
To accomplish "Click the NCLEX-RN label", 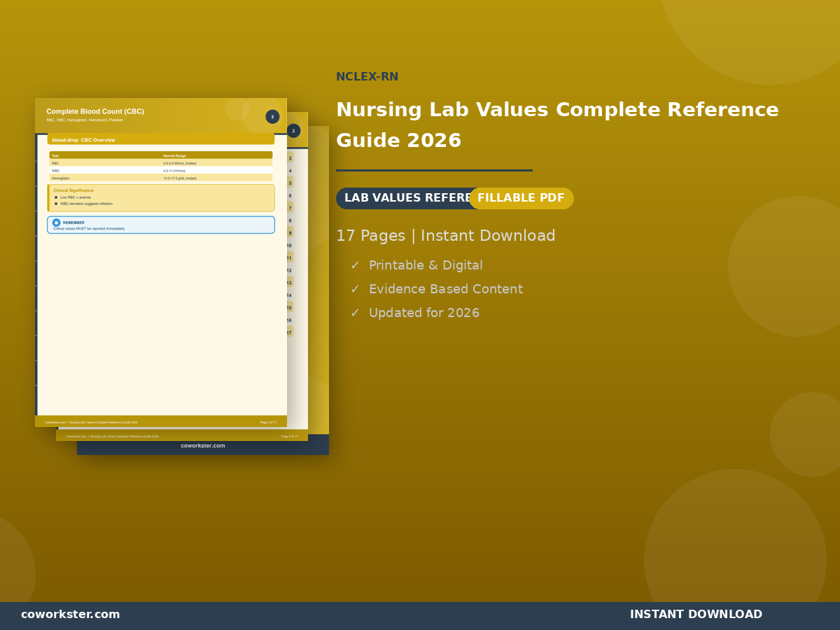I will 367,77.
